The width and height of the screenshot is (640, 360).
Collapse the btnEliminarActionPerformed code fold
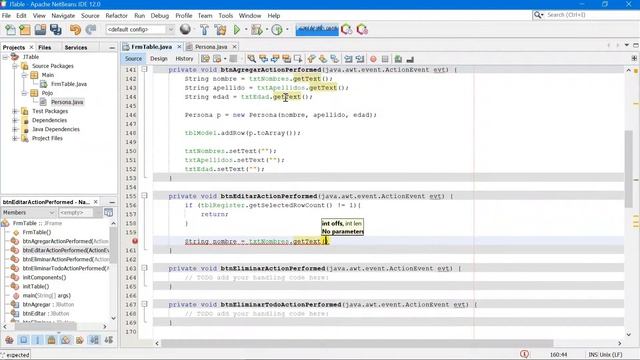tap(144, 268)
